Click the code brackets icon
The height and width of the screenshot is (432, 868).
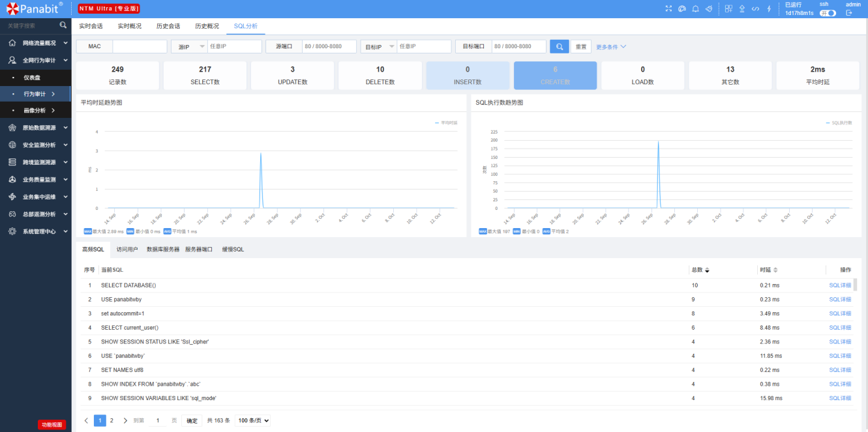pyautogui.click(x=755, y=9)
